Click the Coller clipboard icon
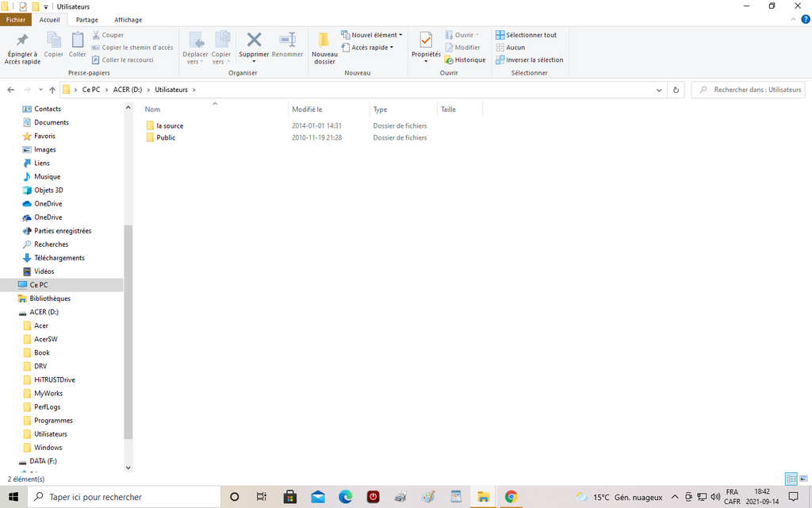 tap(77, 40)
